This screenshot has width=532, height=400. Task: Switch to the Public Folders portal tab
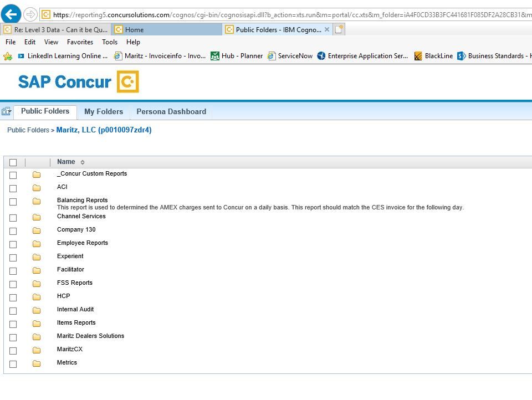coord(45,111)
